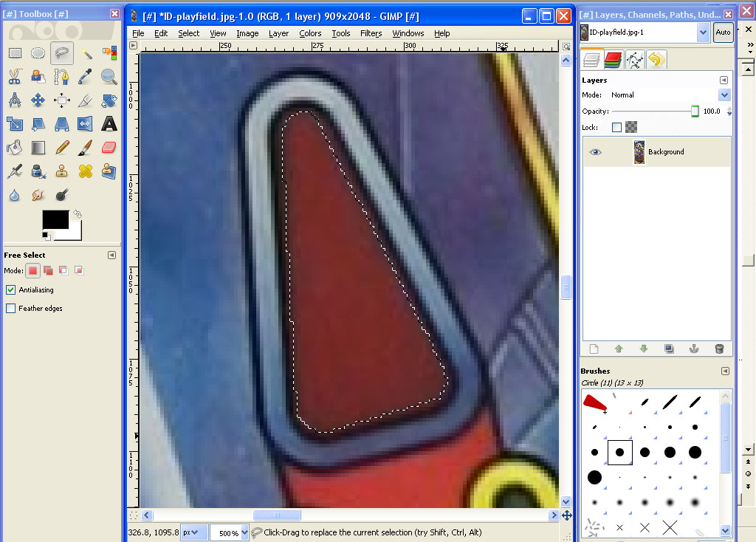Image resolution: width=756 pixels, height=542 pixels.
Task: Choose the Eraser tool
Action: coord(109,147)
